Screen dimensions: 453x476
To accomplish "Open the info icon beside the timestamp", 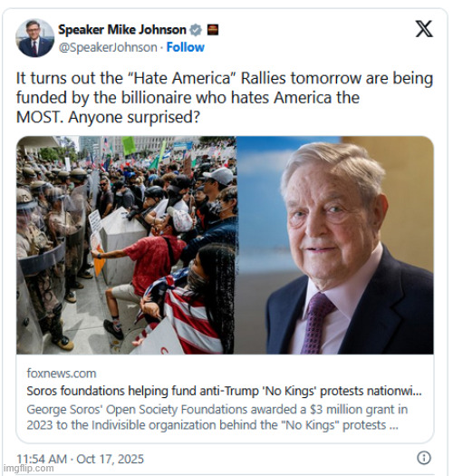I will point(424,458).
